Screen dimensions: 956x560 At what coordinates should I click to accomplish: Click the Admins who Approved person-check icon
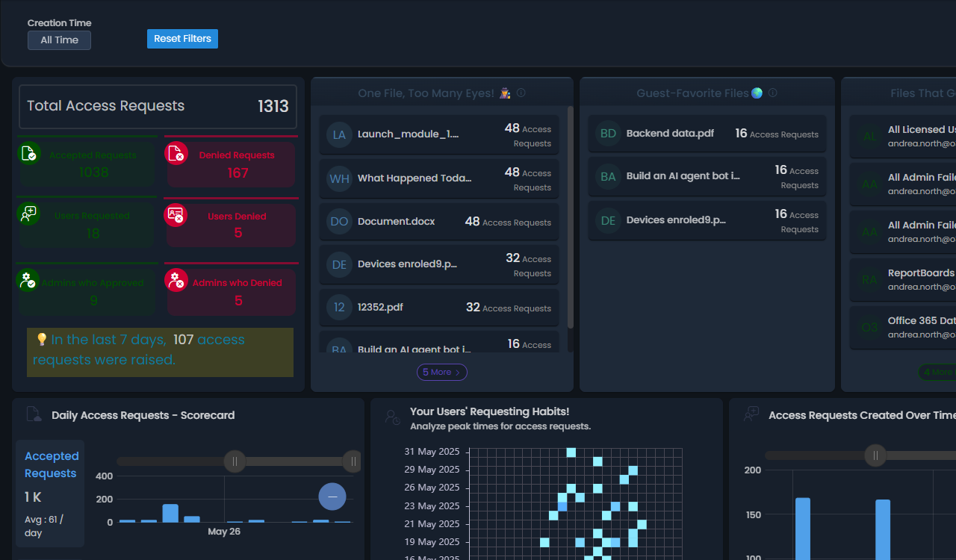[28, 280]
